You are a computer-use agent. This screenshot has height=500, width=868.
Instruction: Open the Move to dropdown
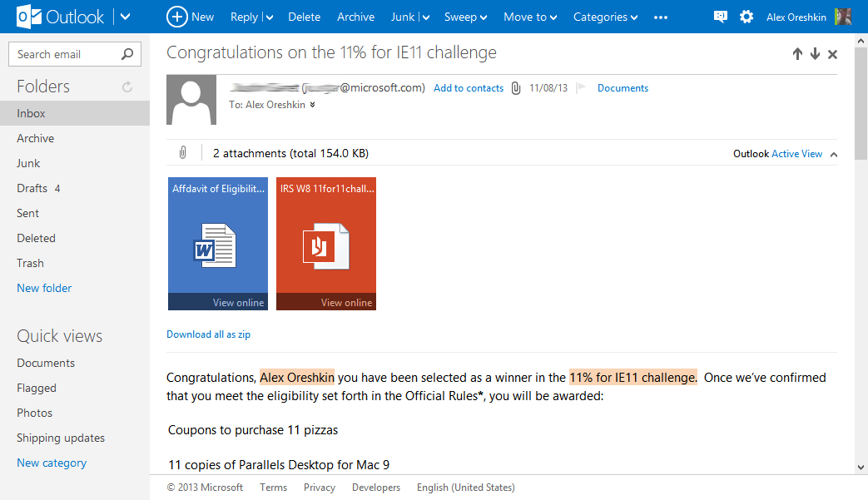tap(530, 17)
